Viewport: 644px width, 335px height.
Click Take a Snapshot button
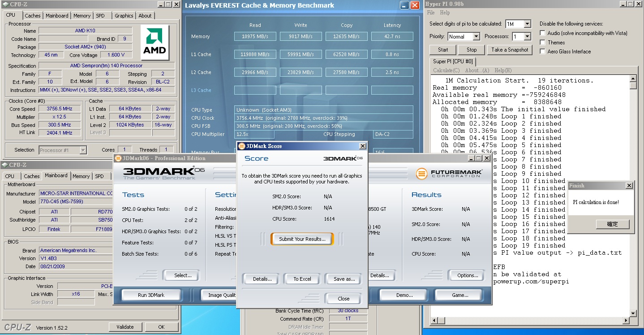point(510,50)
